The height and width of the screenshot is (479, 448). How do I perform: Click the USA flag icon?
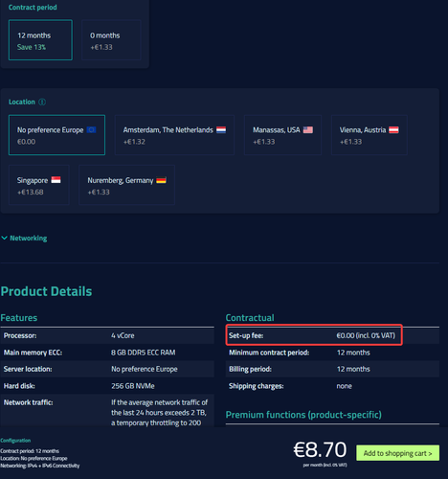[x=308, y=129]
